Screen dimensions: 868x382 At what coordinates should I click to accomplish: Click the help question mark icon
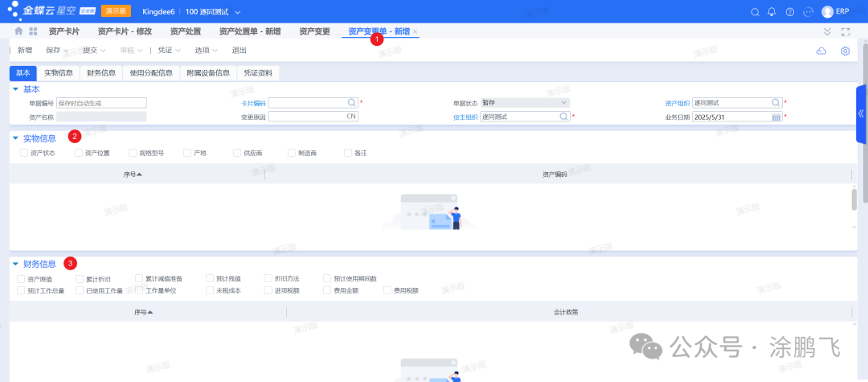pyautogui.click(x=789, y=12)
